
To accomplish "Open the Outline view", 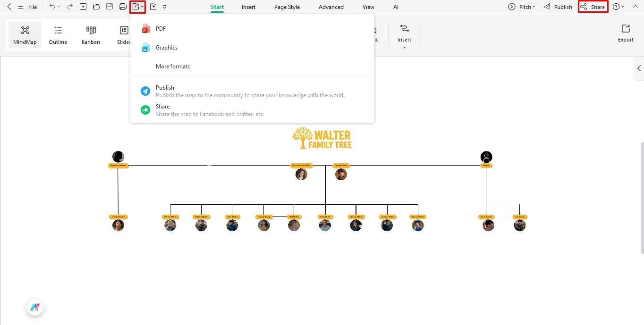I will (x=58, y=34).
